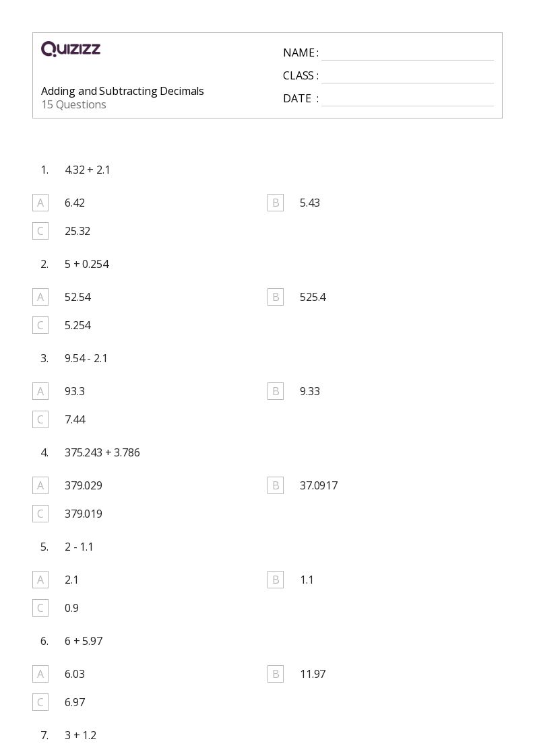
Task: Mark option C with answer 0.9
Action: [40, 608]
